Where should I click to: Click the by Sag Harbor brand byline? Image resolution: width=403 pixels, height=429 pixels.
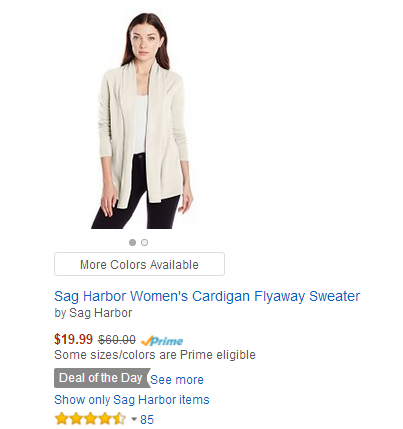click(x=93, y=313)
